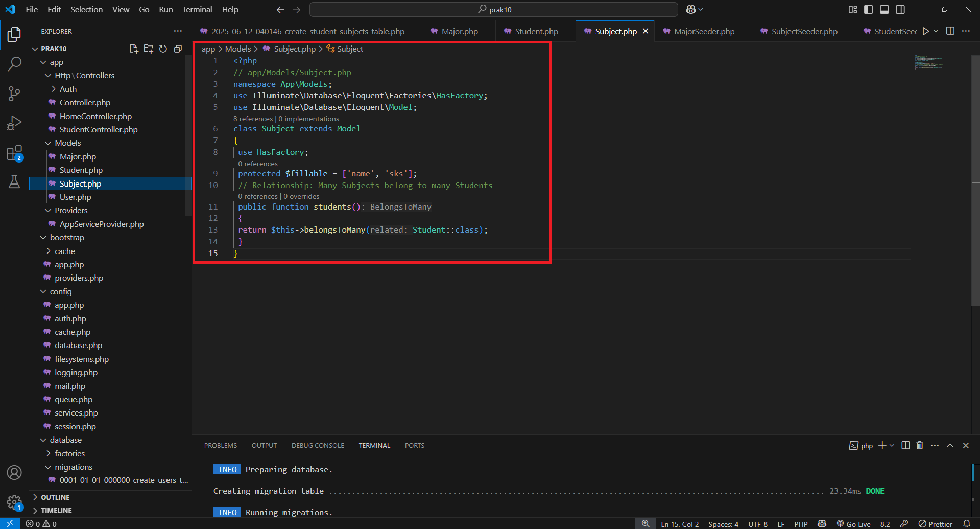Refresh the Explorer file tree
This screenshot has height=529, width=980.
click(163, 49)
